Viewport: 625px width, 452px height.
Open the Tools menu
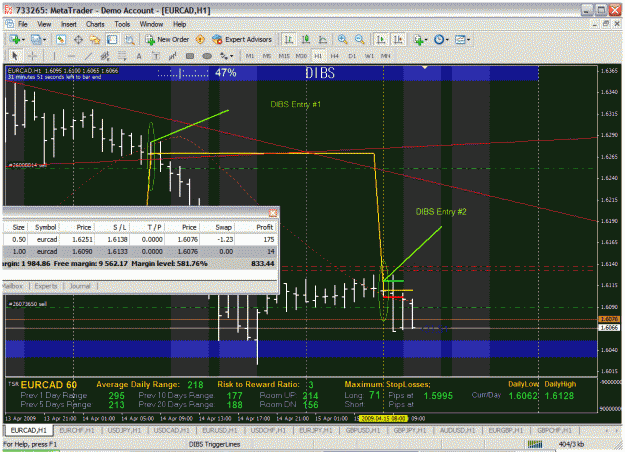[122, 24]
